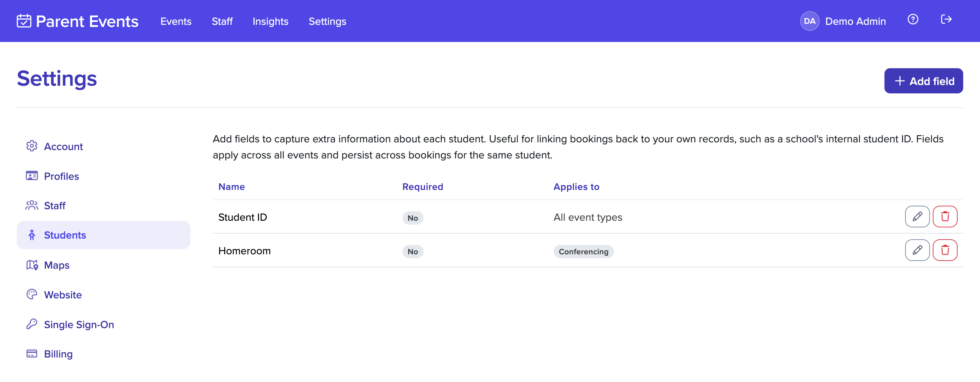Click the Name column header
This screenshot has height=382, width=980.
point(231,187)
